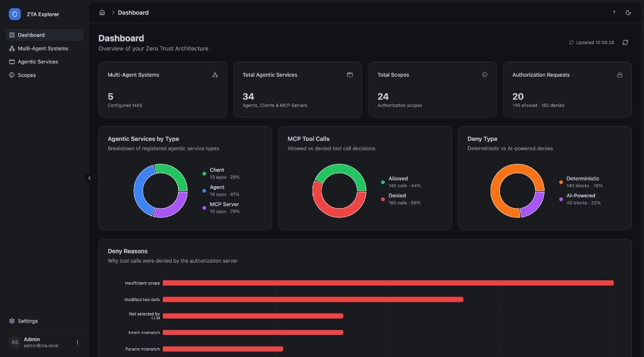Click the 'Authorization scopes' caption

click(x=399, y=106)
